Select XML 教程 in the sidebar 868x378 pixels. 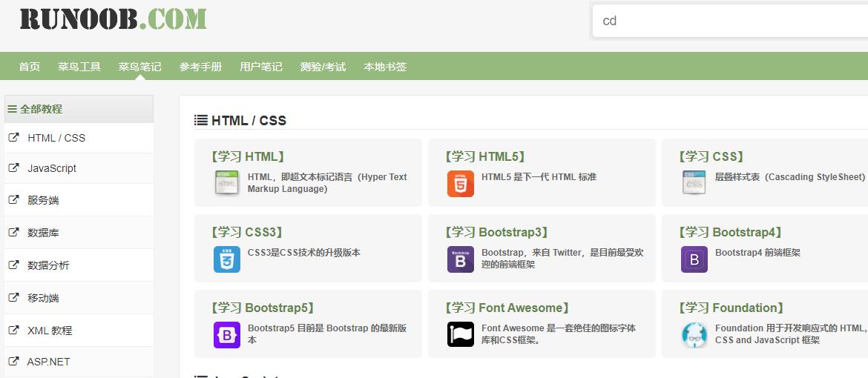[x=79, y=331]
